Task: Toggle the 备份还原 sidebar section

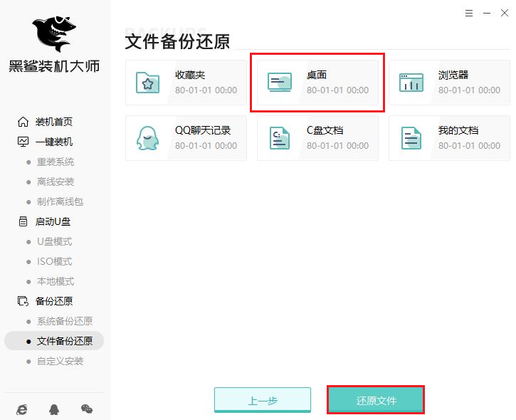Action: pyautogui.click(x=53, y=301)
